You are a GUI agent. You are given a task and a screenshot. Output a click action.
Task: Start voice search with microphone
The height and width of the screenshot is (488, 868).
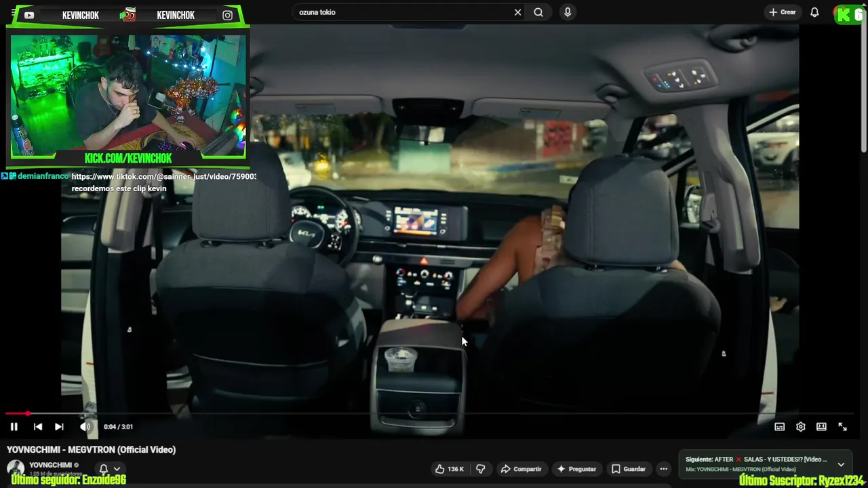[568, 12]
